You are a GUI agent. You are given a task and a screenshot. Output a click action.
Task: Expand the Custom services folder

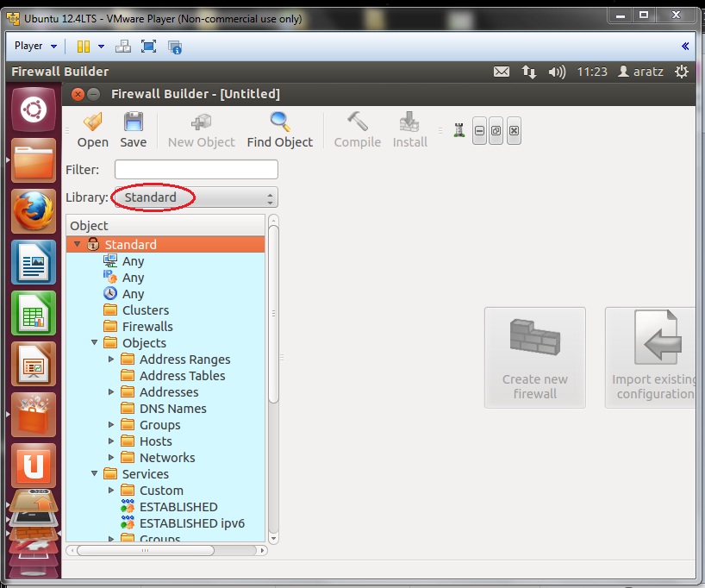[111, 490]
